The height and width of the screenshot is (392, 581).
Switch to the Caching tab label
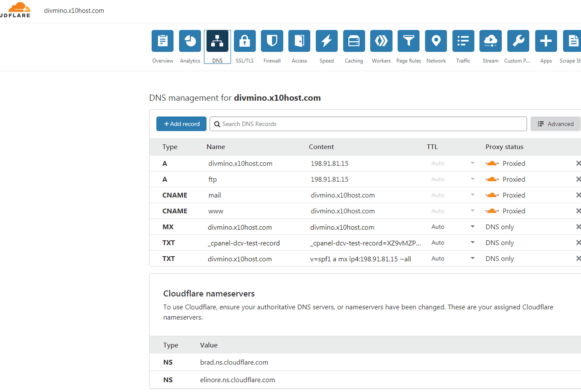[354, 61]
